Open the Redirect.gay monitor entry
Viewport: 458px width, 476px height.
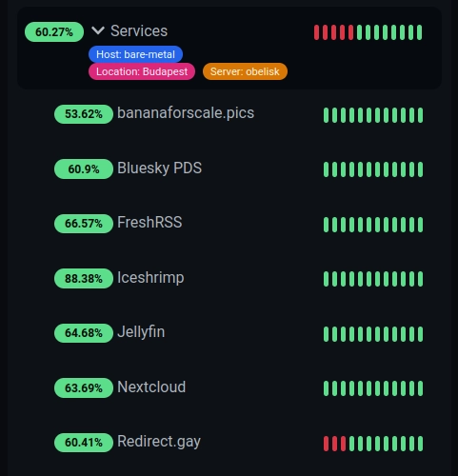[159, 442]
